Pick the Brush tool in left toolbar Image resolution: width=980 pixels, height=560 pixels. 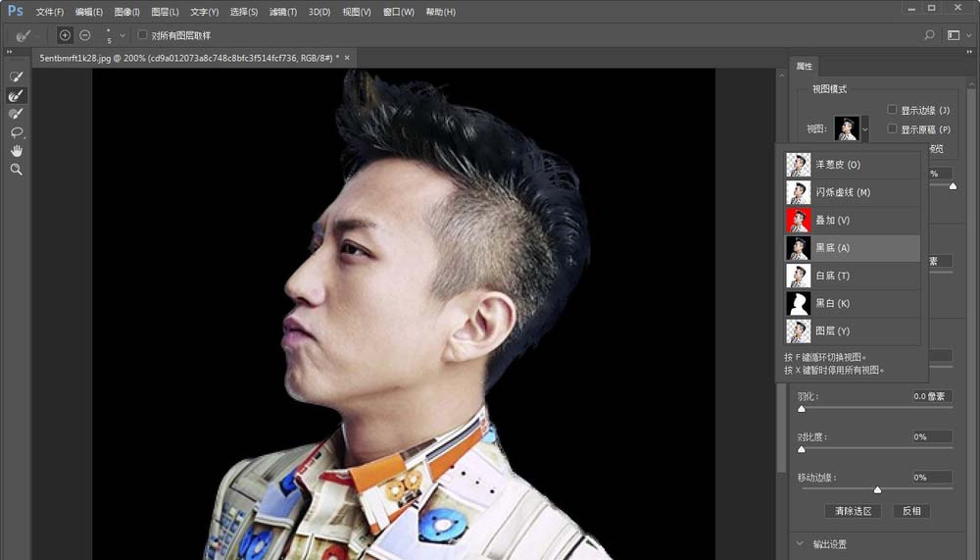16,114
